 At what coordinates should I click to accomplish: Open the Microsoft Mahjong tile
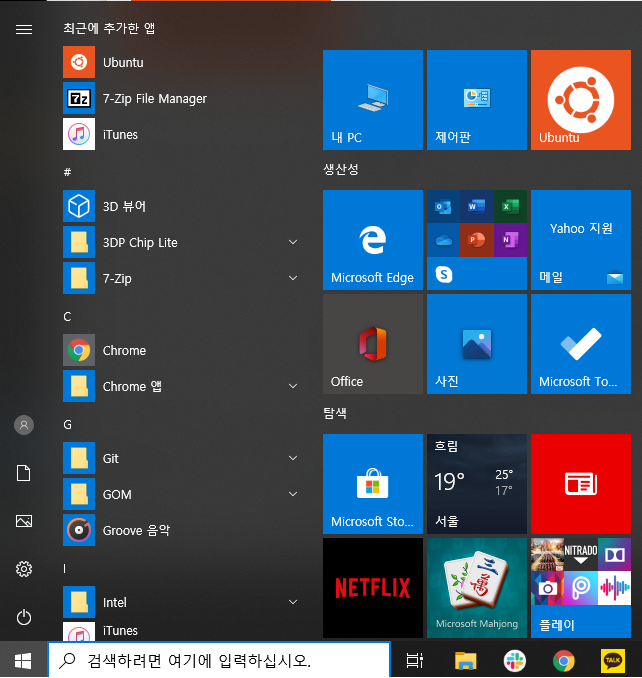[x=477, y=588]
